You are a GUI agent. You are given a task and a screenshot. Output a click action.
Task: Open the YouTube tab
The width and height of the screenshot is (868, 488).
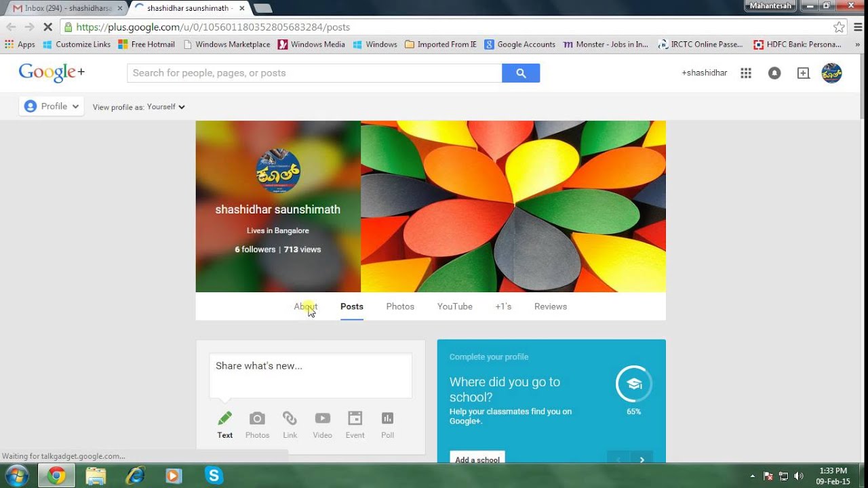click(455, 306)
